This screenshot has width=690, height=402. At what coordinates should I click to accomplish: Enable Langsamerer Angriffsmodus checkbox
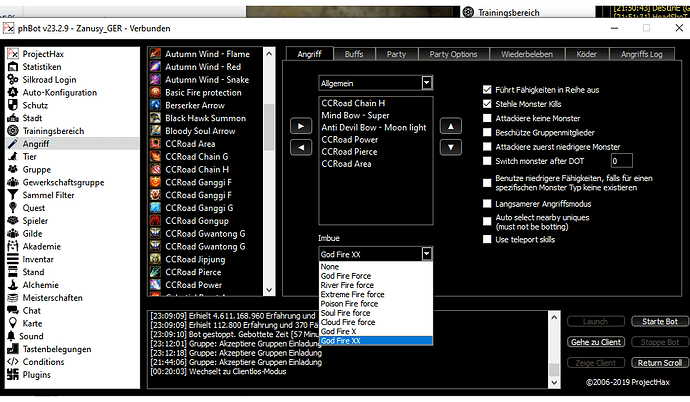coord(487,204)
